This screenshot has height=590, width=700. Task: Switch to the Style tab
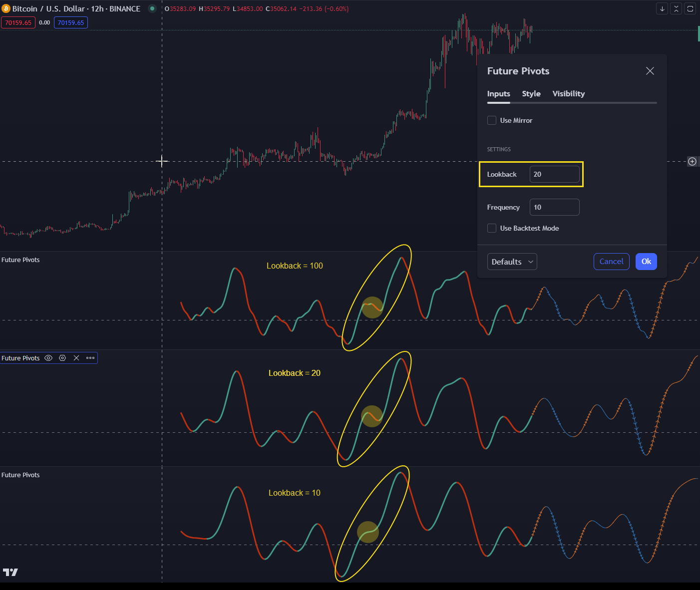[x=531, y=94]
